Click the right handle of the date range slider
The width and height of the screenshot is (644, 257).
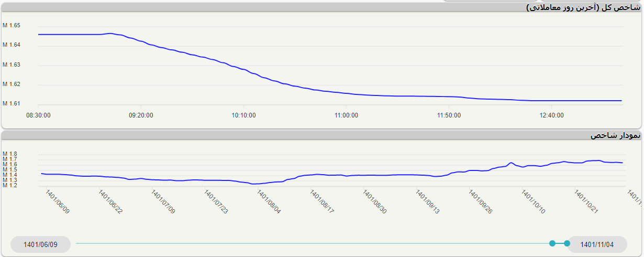(567, 243)
